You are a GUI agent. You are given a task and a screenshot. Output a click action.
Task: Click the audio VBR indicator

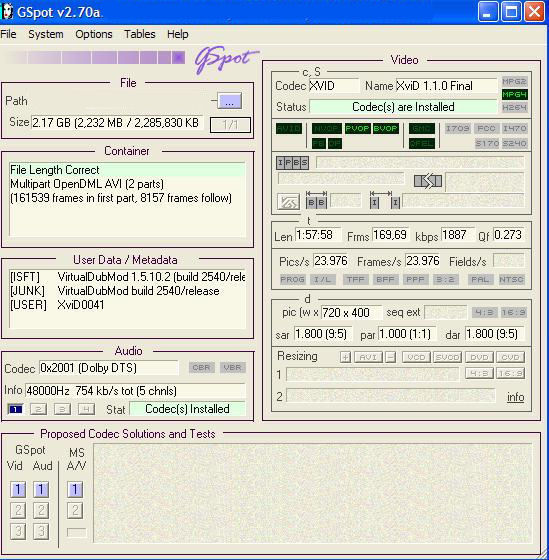233,368
